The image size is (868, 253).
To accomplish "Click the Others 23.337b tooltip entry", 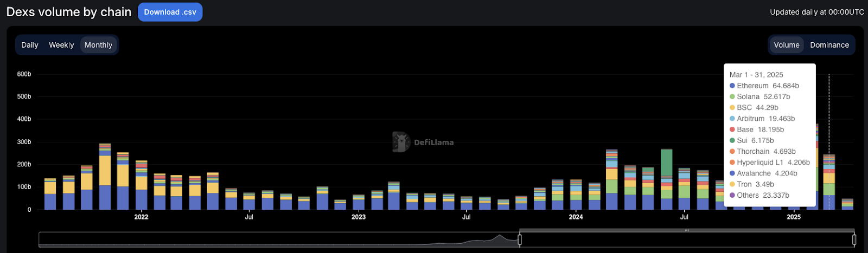I will tap(759, 195).
